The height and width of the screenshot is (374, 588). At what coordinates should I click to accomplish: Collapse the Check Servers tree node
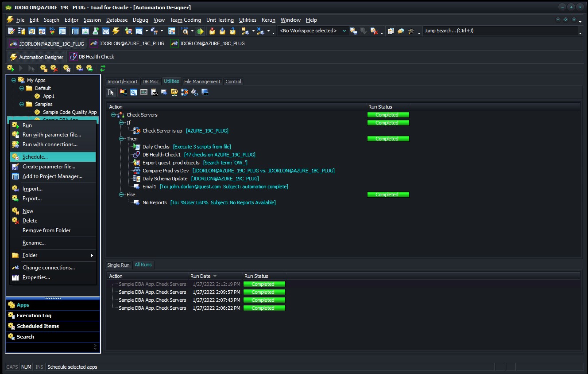[114, 114]
